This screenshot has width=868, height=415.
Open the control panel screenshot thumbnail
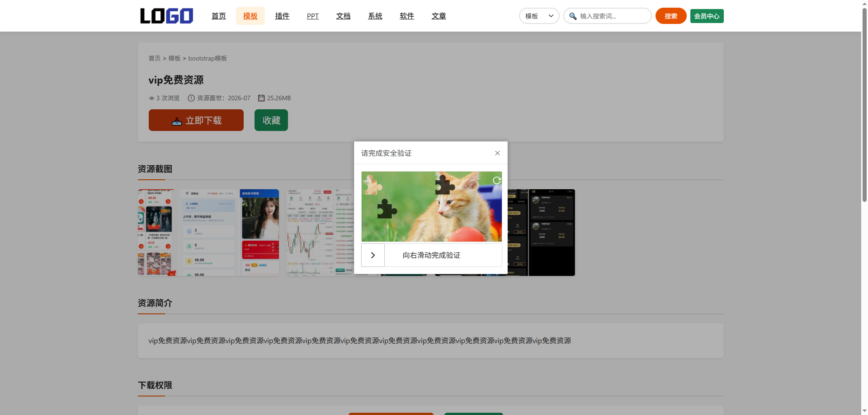coord(208,233)
